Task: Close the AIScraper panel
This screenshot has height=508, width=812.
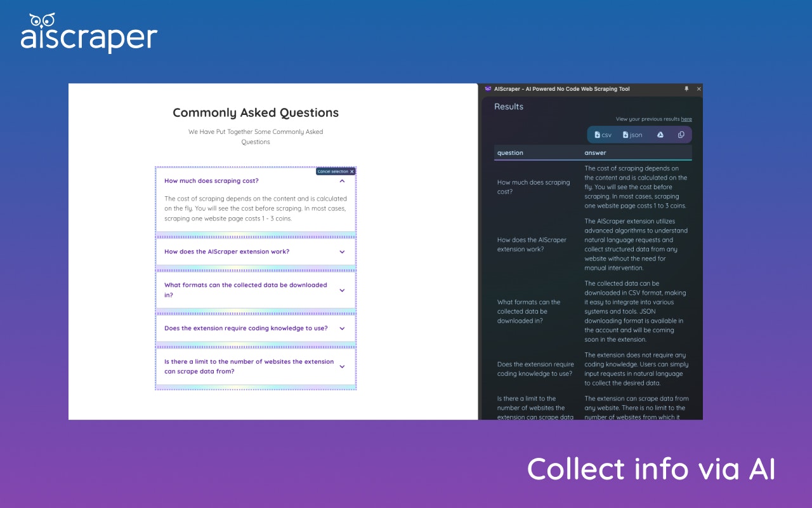Action: tap(699, 89)
